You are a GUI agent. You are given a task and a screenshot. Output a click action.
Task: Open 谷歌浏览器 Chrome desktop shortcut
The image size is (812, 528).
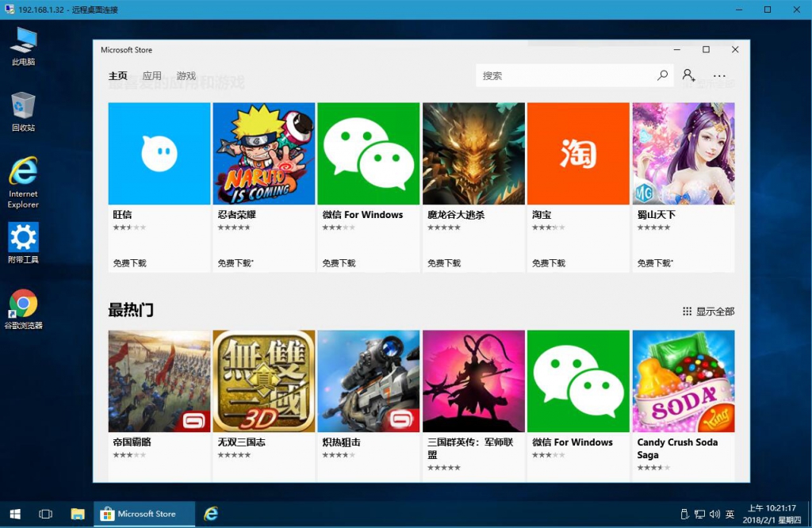click(x=23, y=309)
